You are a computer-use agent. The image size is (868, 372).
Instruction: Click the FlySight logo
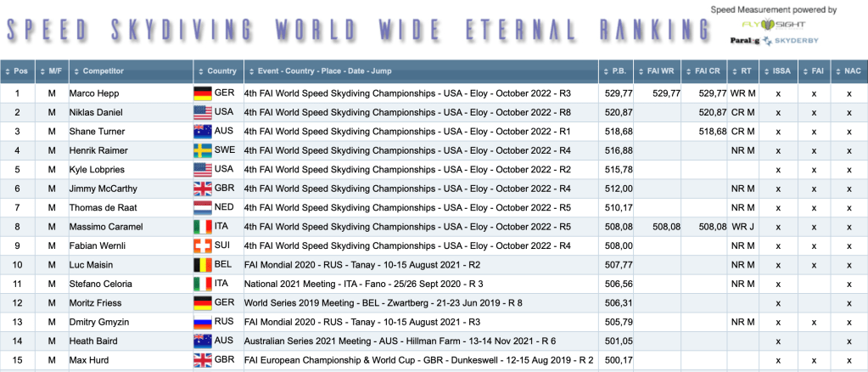pos(782,25)
